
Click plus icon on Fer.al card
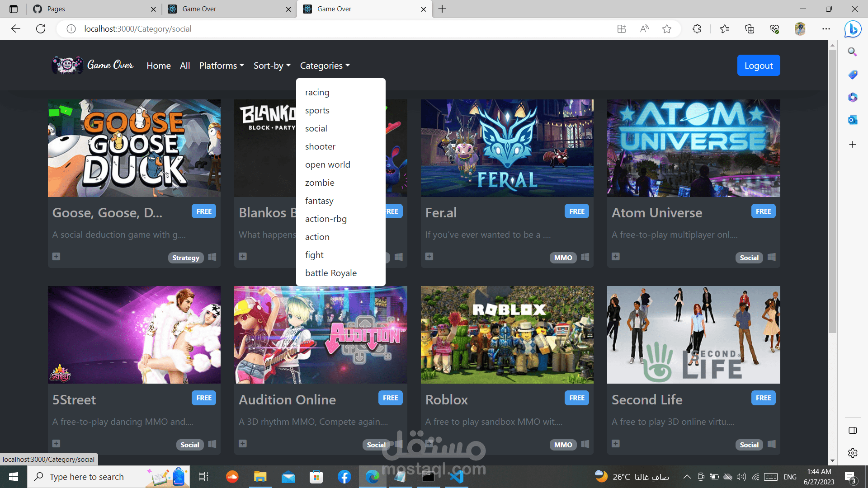click(x=429, y=257)
